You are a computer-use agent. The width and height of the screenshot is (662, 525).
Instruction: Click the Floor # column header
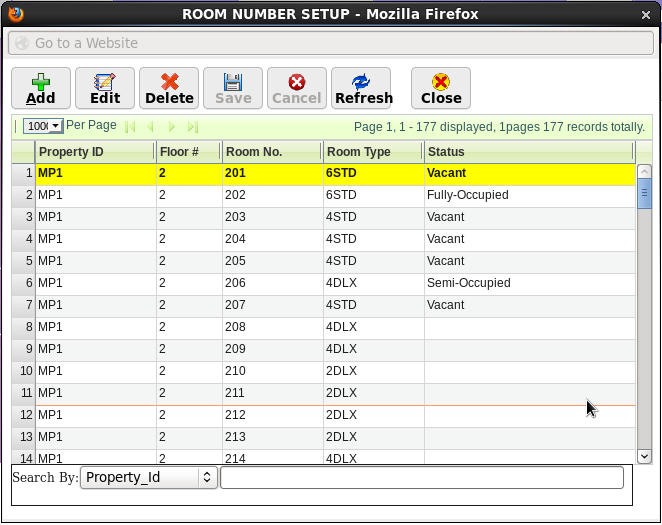[x=187, y=152]
